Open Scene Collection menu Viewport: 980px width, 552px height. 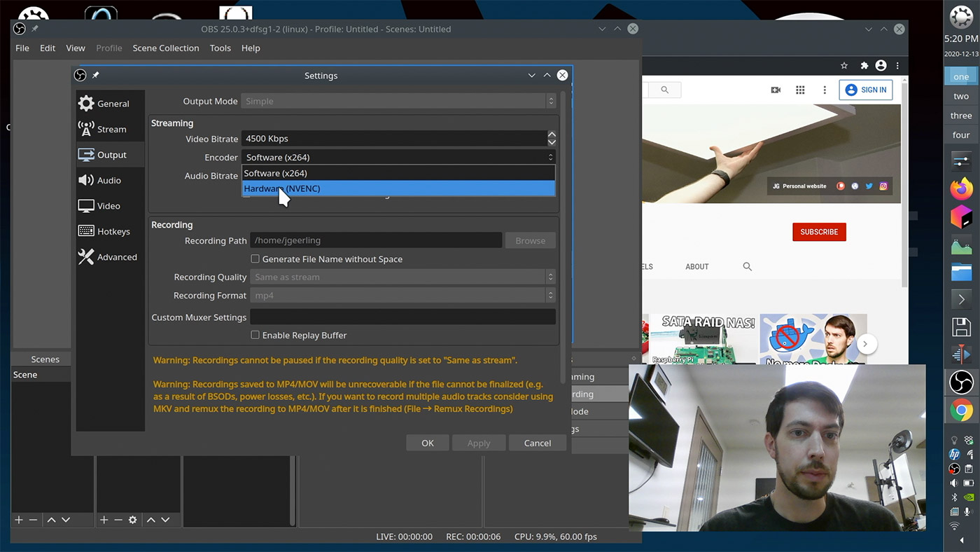[x=166, y=48]
